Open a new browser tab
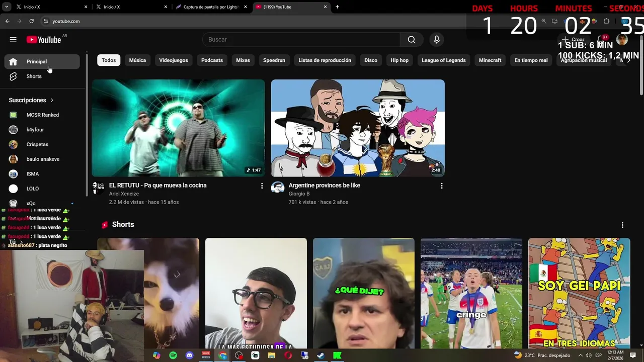 click(337, 7)
